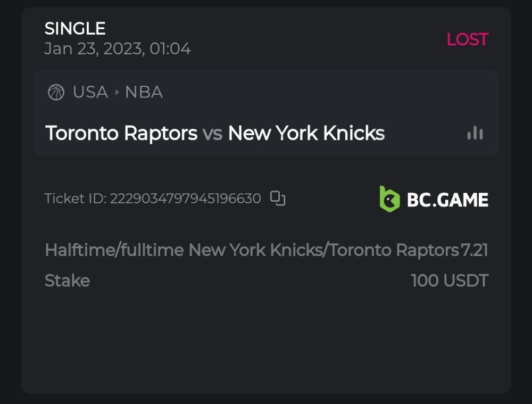
Task: Click the BC.GAME brand name text
Action: coord(447,200)
